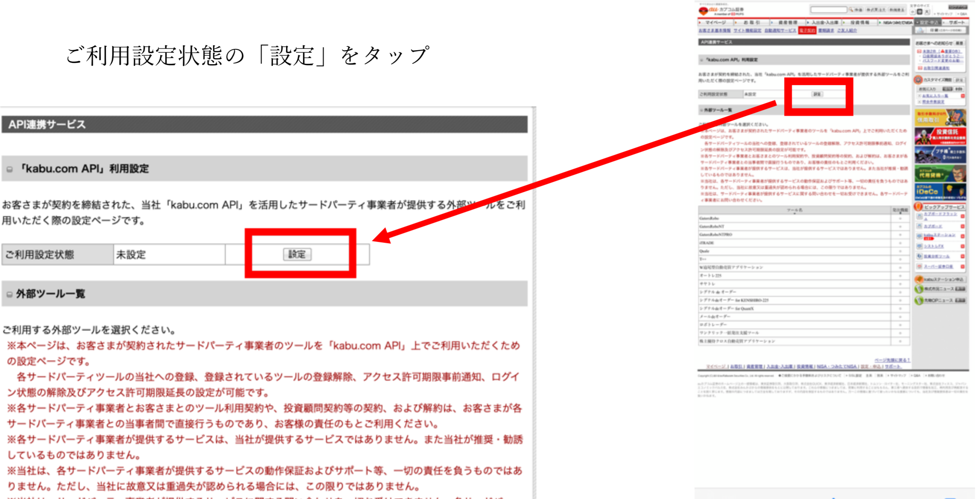980x499 pixels.
Task: Open the kabuステーション pickup link in the sidebar
Action: [940, 235]
